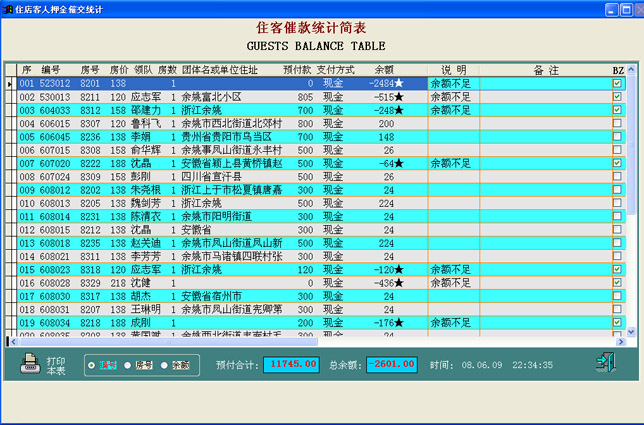Click the 预付款 column header

click(x=297, y=70)
